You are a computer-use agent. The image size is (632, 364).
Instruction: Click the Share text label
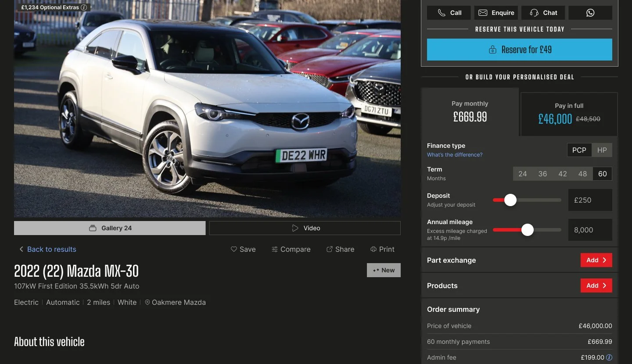tap(345, 249)
